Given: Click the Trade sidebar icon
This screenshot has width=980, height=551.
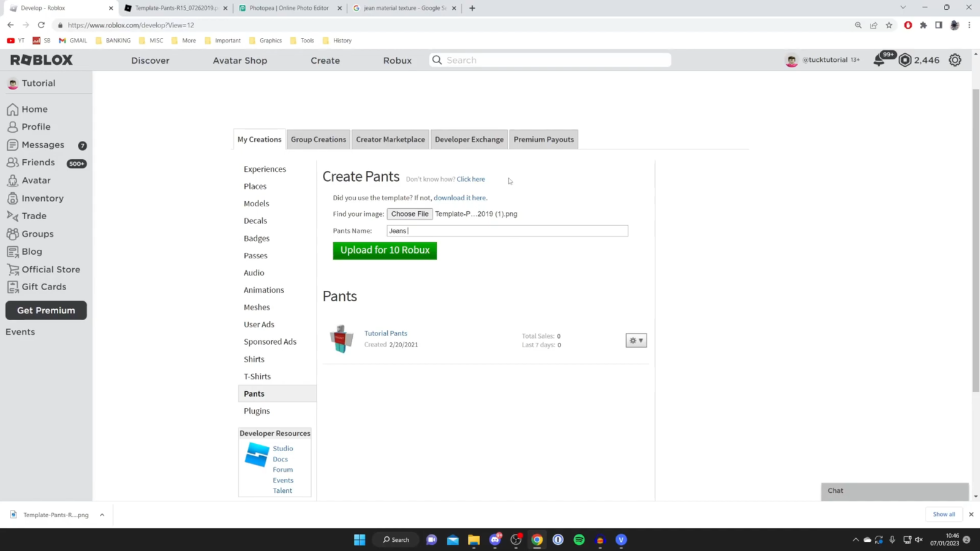Looking at the screenshot, I should tap(12, 216).
